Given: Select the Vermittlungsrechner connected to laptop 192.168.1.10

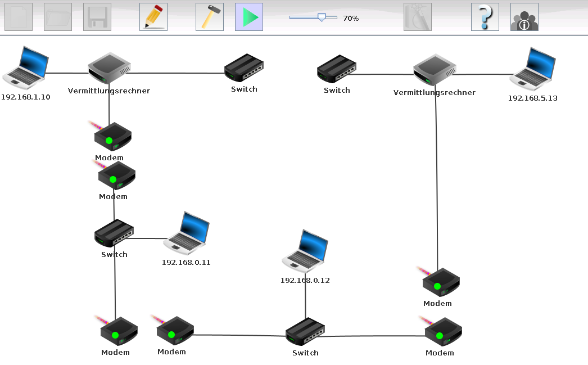Looking at the screenshot, I should (109, 68).
